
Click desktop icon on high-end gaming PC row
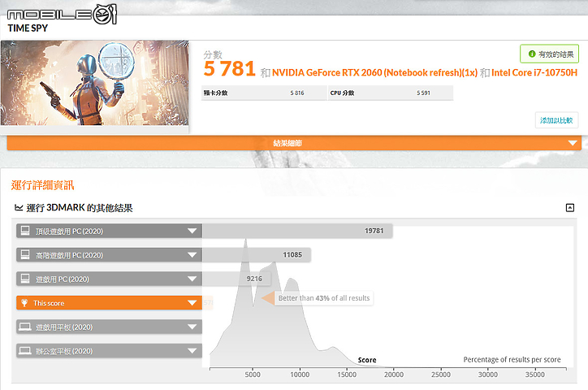point(25,254)
